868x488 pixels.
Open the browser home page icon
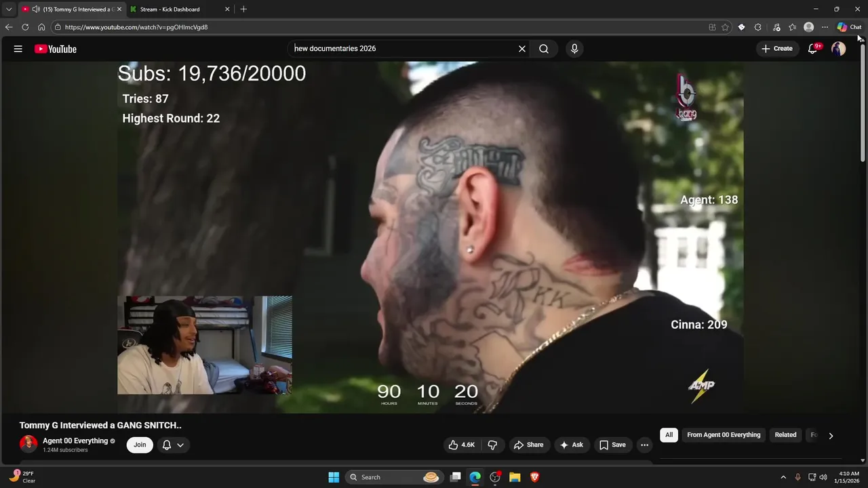click(x=41, y=27)
